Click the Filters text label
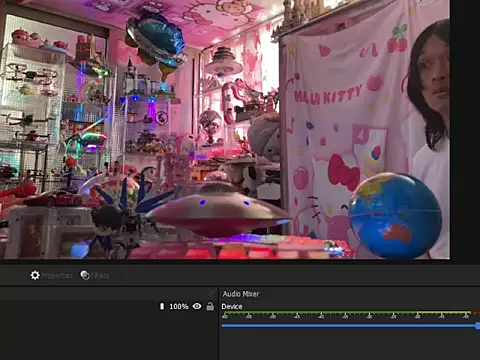 click(100, 276)
